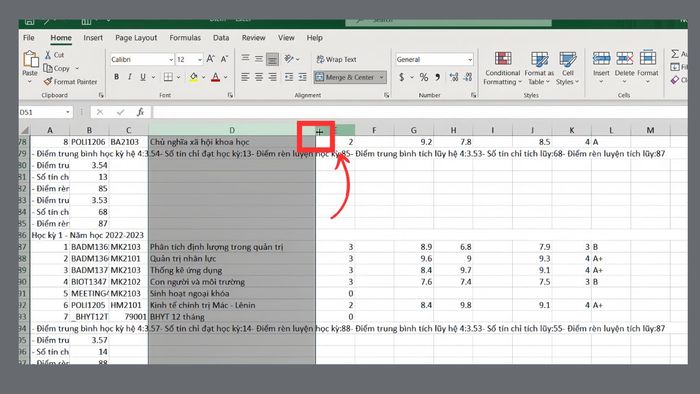Decrease decimal places

(x=467, y=77)
